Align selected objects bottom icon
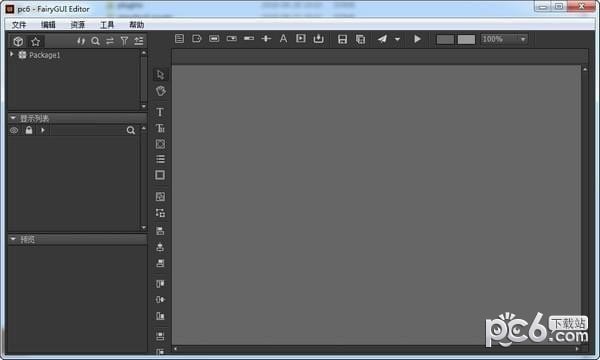600x360 pixels. (x=160, y=316)
